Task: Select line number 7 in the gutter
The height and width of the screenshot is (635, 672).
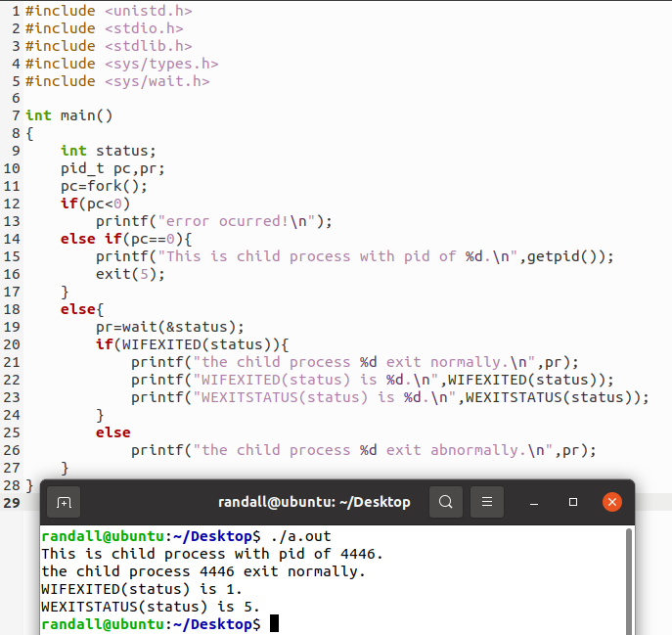Action: (16, 115)
